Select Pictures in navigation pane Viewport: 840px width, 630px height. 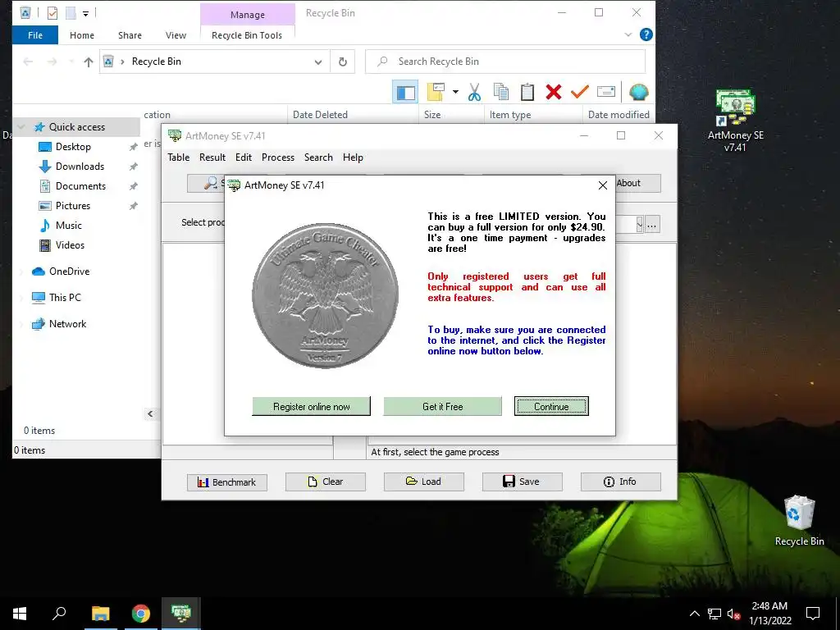point(73,206)
